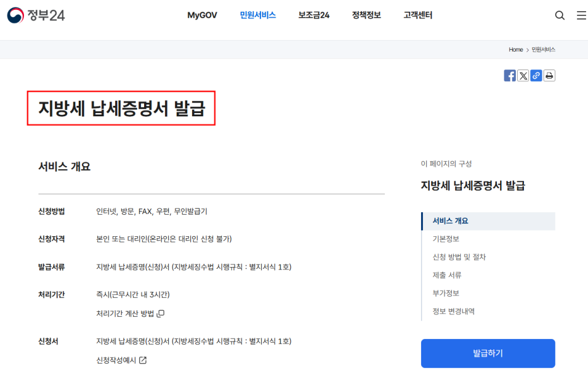The width and height of the screenshot is (588, 382).
Task: Open the 보조금24 menu
Action: 313,15
